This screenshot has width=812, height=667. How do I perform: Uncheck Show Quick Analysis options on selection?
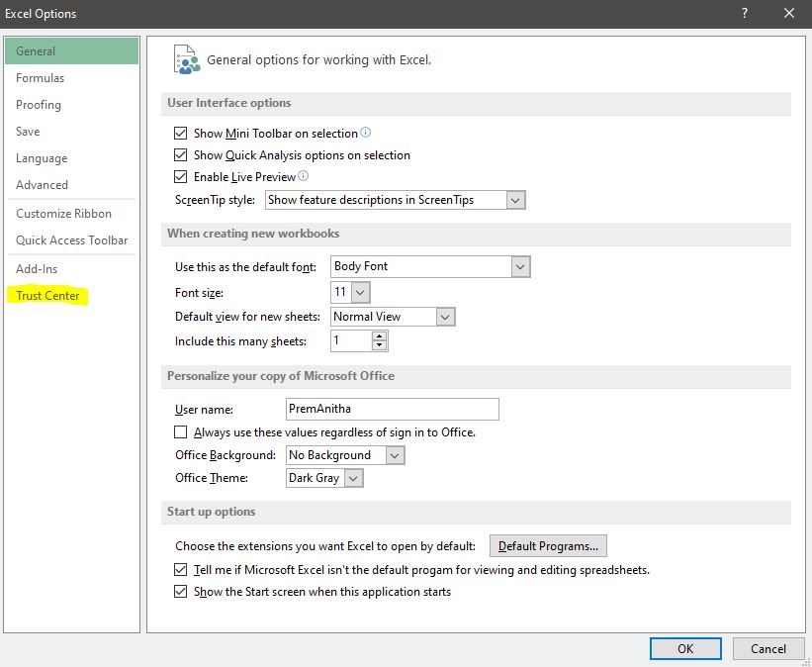(180, 155)
